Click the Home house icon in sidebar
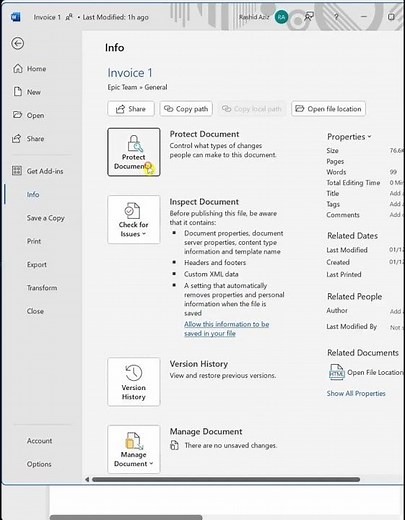The height and width of the screenshot is (520, 405). coord(17,69)
